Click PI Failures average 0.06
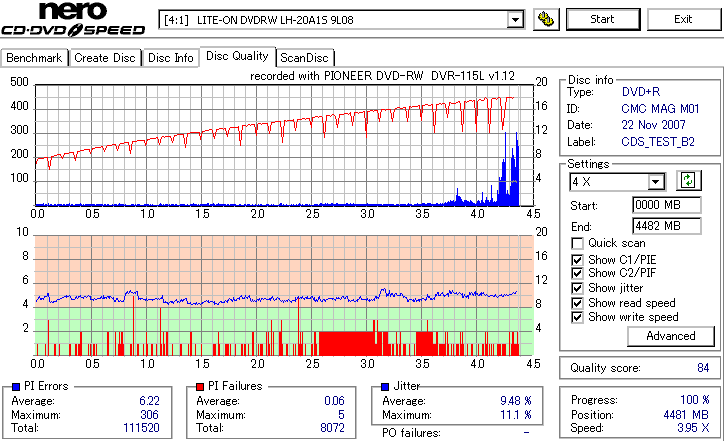The height and width of the screenshot is (441, 724). 334,401
